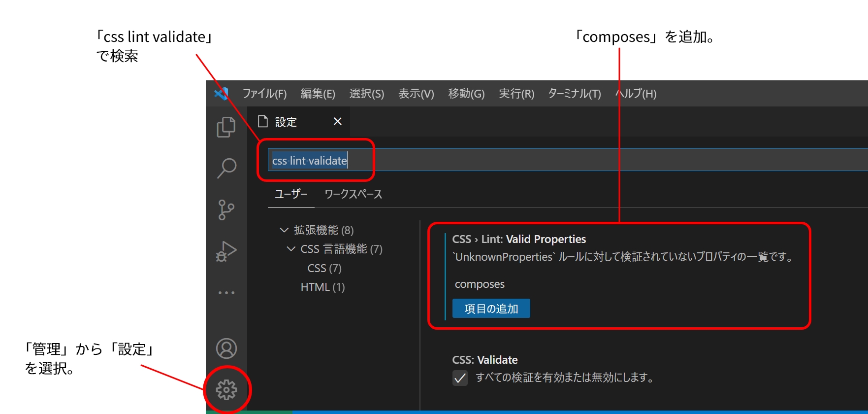The width and height of the screenshot is (868, 414).
Task: Click the UnknownProperties rule description text
Action: (x=623, y=257)
